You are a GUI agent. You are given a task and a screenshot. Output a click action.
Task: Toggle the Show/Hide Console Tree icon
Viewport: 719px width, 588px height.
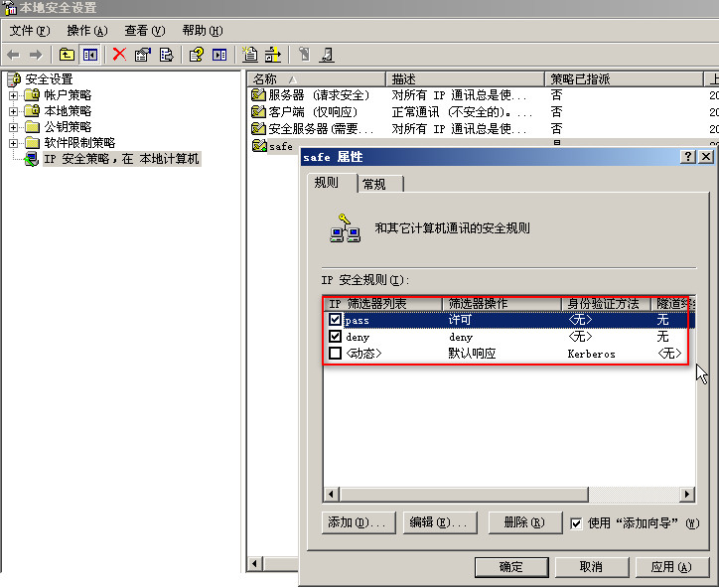click(90, 55)
